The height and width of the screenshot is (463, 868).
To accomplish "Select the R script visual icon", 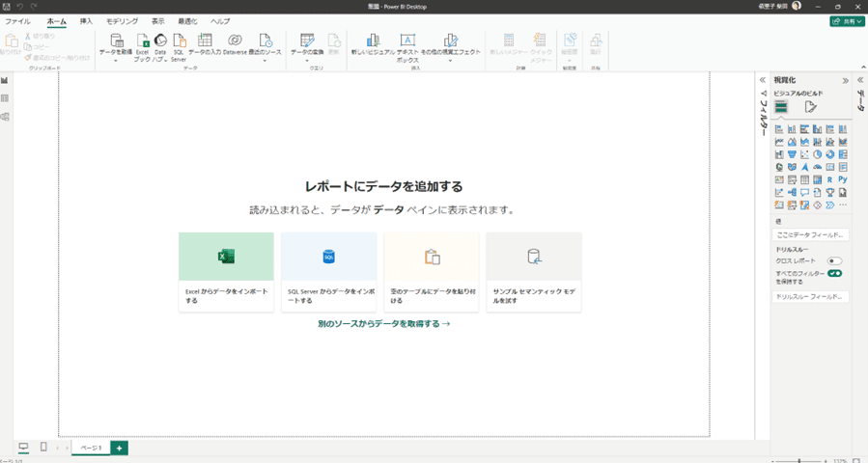I will 829,179.
